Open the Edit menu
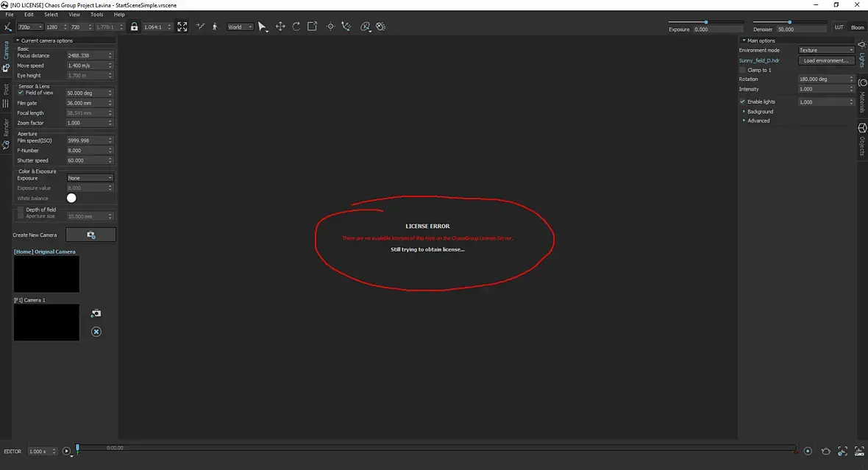The image size is (868, 470). coord(29,15)
